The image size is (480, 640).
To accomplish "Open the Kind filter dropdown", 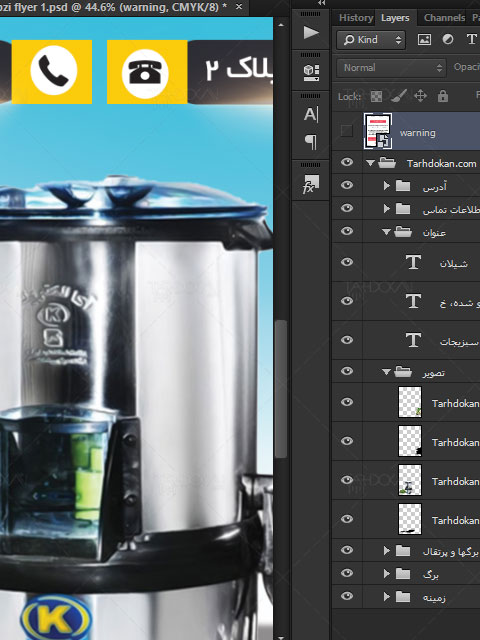I will 371,40.
